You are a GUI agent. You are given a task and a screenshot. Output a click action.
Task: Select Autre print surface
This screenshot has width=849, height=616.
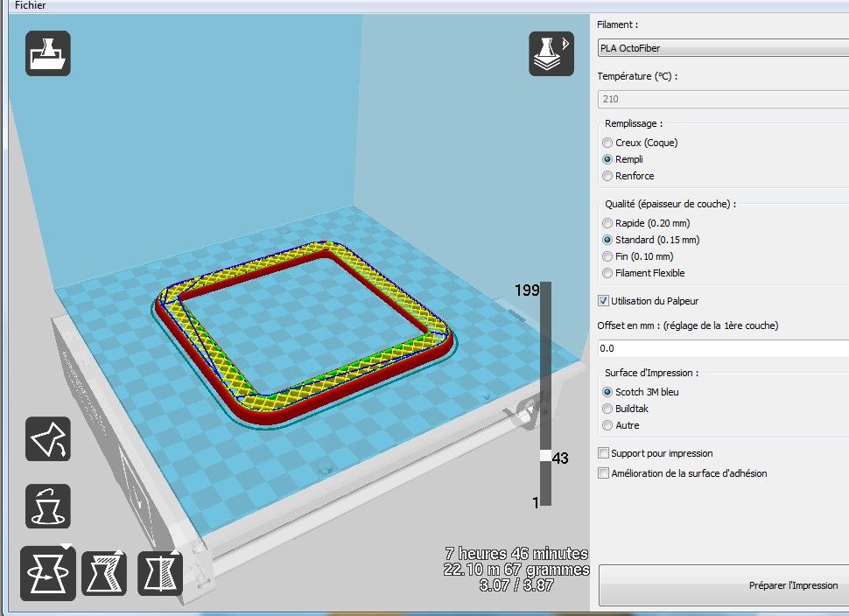point(621,425)
